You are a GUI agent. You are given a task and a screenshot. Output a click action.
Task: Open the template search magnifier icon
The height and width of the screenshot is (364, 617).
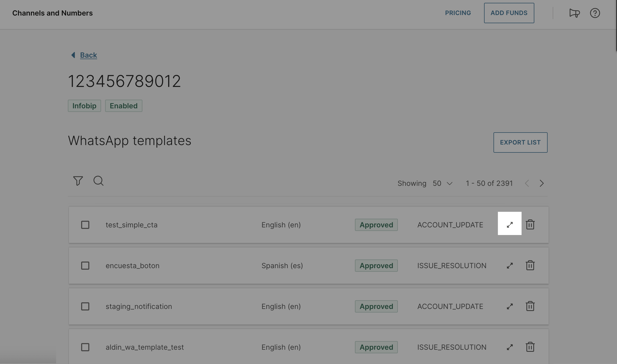click(98, 181)
